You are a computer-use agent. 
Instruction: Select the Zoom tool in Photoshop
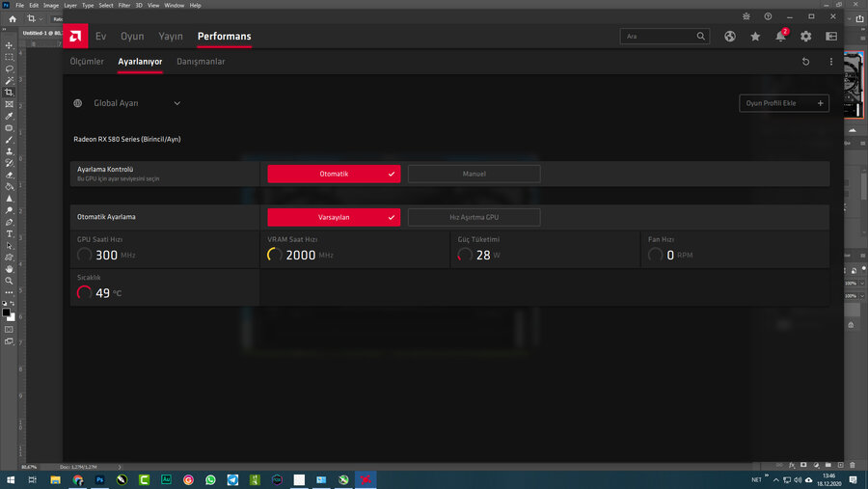(x=9, y=281)
